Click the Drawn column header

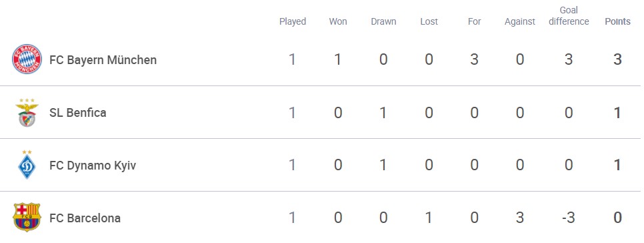click(x=383, y=21)
